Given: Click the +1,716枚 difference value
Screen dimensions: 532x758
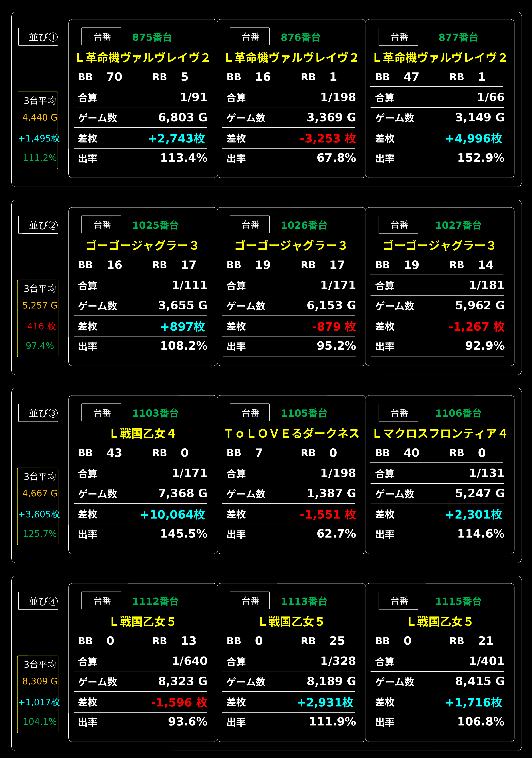Looking at the screenshot, I should 474,703.
